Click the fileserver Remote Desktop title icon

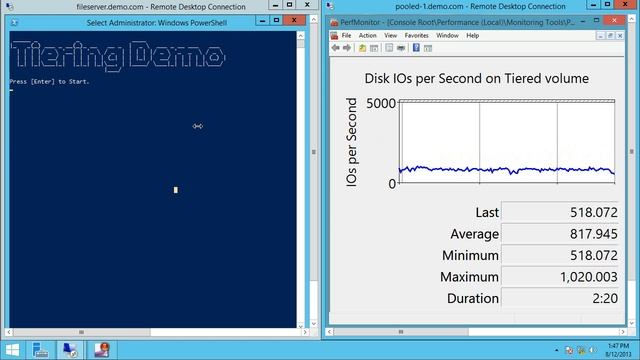(x=9, y=6)
